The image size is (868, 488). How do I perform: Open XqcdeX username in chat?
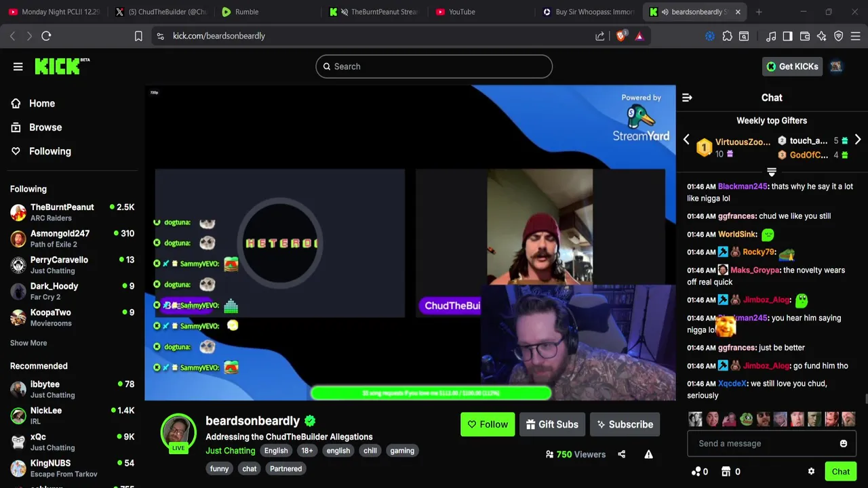[732, 384]
